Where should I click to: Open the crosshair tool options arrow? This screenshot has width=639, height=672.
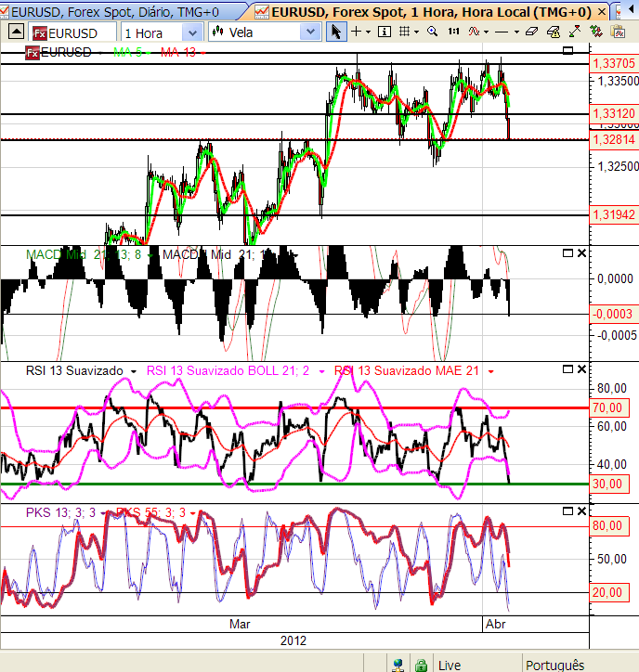click(x=368, y=32)
